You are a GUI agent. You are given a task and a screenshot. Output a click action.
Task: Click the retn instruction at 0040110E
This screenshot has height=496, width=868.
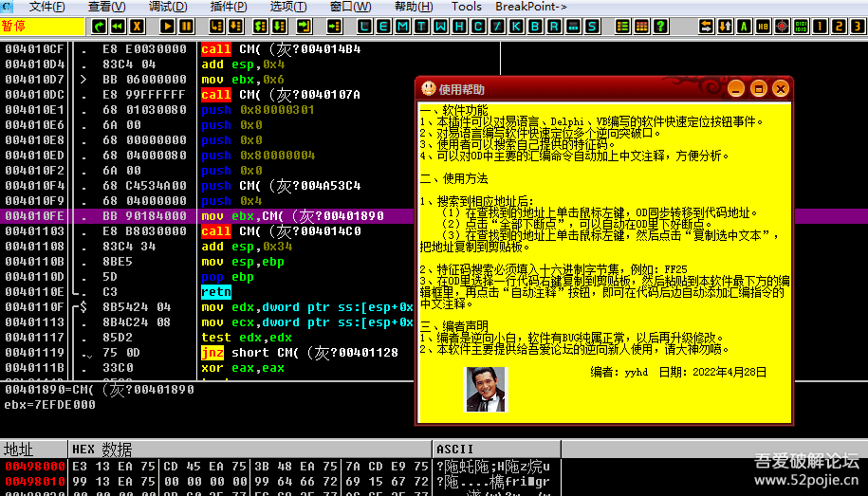(x=216, y=292)
